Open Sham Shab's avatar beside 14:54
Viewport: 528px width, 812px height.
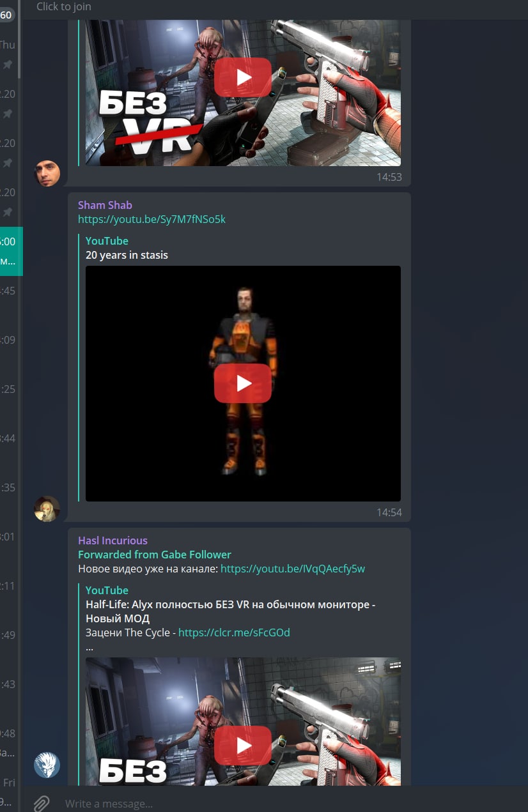pyautogui.click(x=47, y=509)
